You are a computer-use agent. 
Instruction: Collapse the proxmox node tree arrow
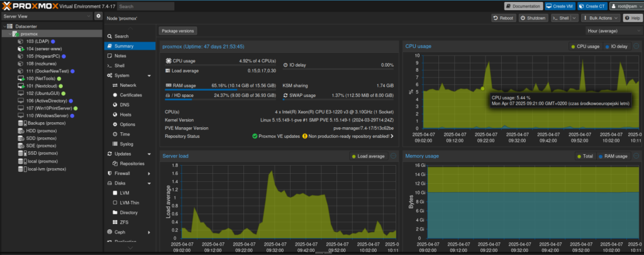(10, 34)
